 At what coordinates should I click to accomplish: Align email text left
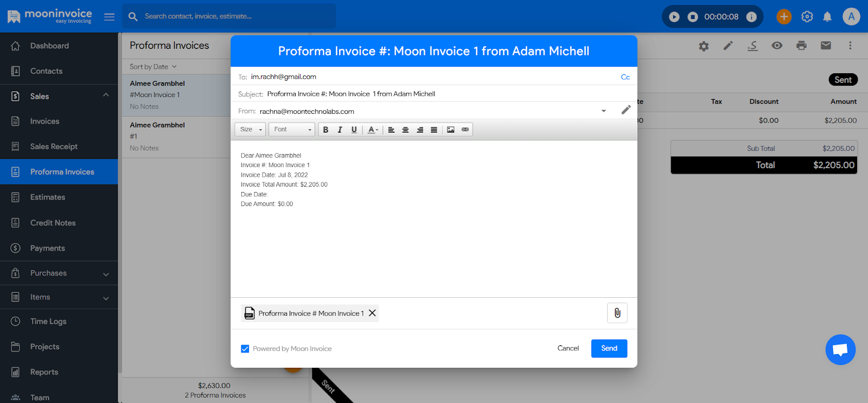[391, 130]
